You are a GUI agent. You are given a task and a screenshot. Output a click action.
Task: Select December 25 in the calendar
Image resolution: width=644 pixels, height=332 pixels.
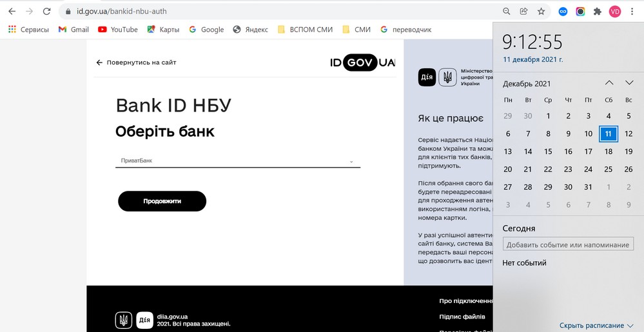(x=609, y=170)
